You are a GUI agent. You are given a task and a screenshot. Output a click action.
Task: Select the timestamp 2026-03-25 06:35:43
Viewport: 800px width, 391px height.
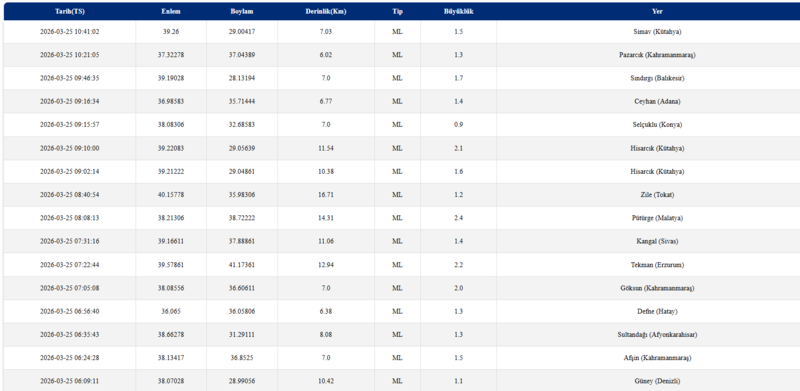[x=69, y=335]
